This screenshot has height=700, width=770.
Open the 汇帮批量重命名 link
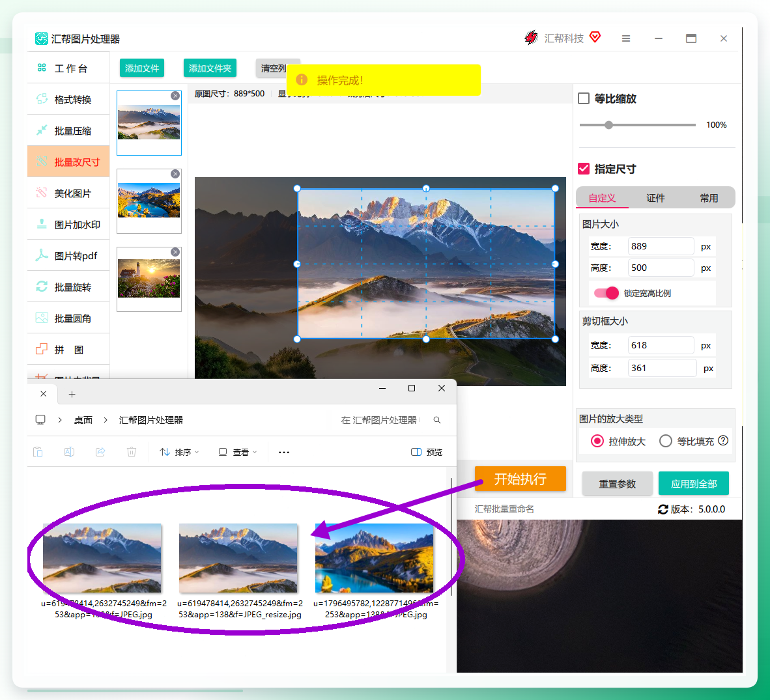coord(504,509)
